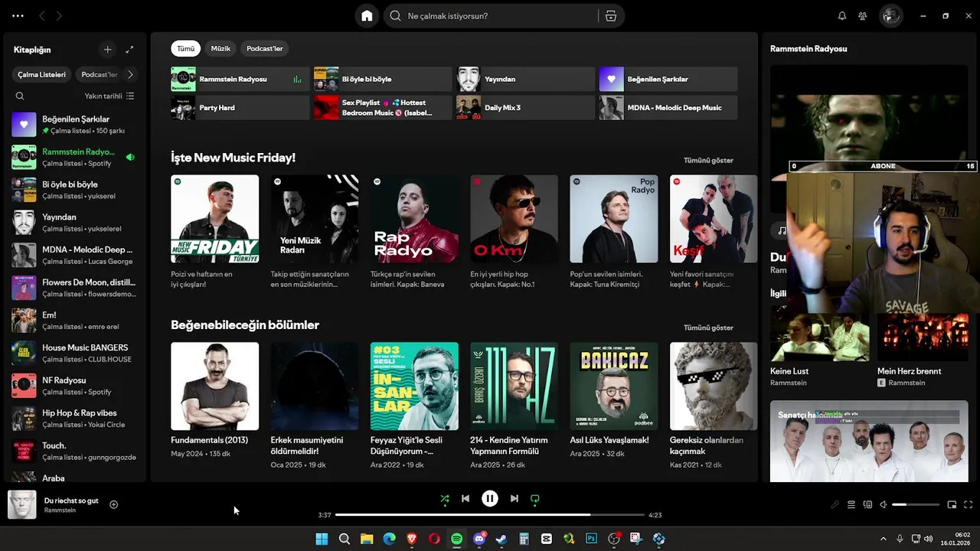Show more library filters with the chevron

click(x=130, y=74)
